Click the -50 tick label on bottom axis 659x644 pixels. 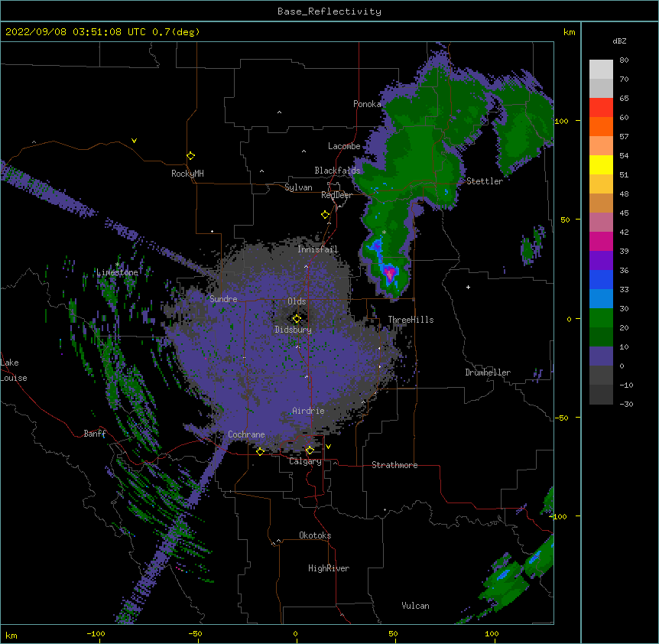(195, 633)
